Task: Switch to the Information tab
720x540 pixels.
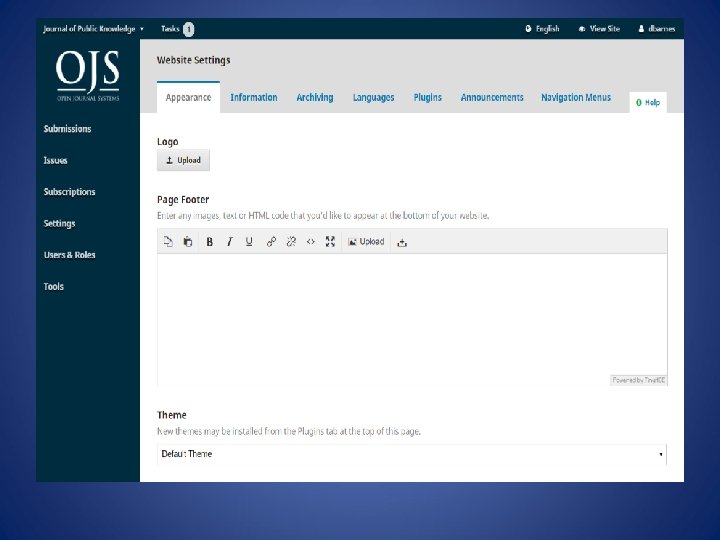Action: [x=253, y=97]
